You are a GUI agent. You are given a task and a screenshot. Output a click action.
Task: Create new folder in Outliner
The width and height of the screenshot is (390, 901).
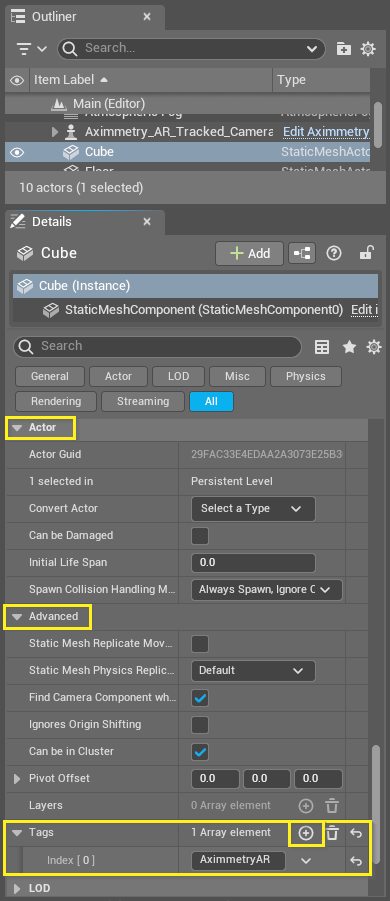pyautogui.click(x=343, y=49)
